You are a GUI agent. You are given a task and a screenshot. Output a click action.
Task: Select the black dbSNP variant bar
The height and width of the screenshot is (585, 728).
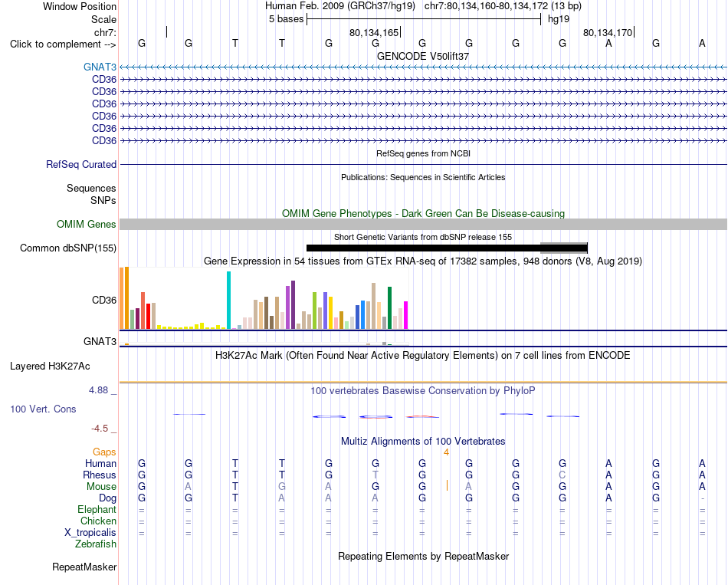(424, 248)
